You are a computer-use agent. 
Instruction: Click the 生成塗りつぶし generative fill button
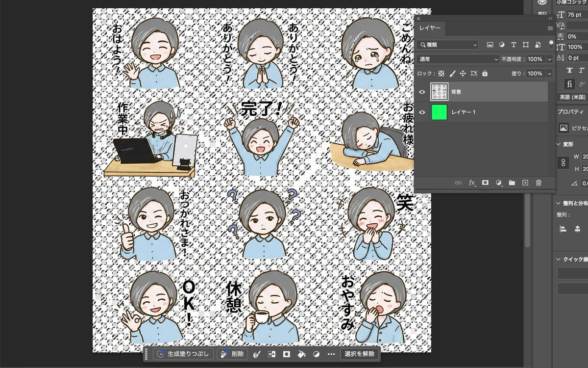(183, 354)
